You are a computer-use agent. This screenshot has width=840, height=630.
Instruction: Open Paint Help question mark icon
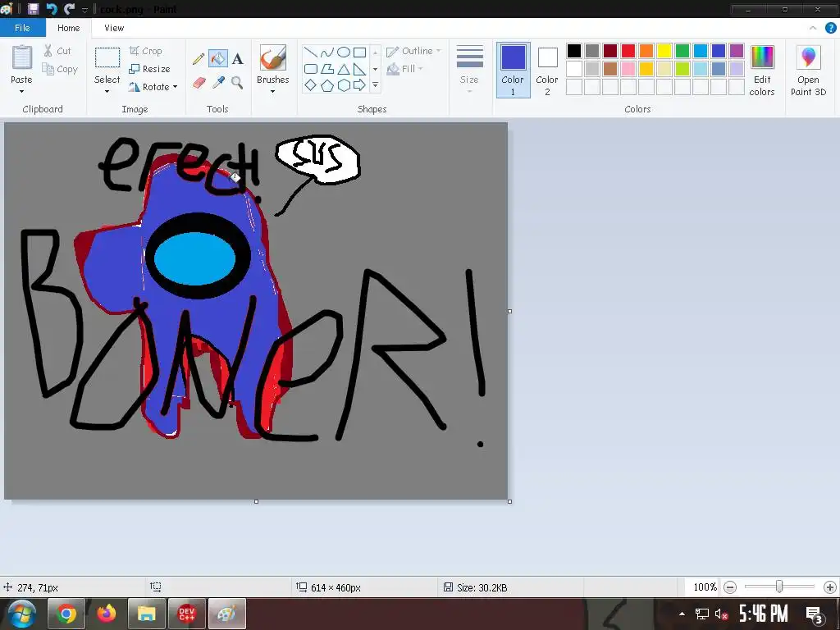[x=830, y=28]
